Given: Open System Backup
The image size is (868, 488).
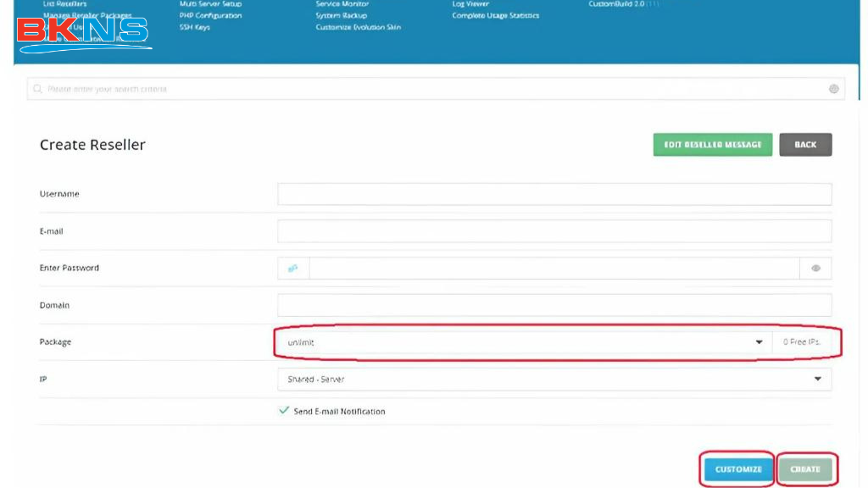Looking at the screenshot, I should point(341,15).
